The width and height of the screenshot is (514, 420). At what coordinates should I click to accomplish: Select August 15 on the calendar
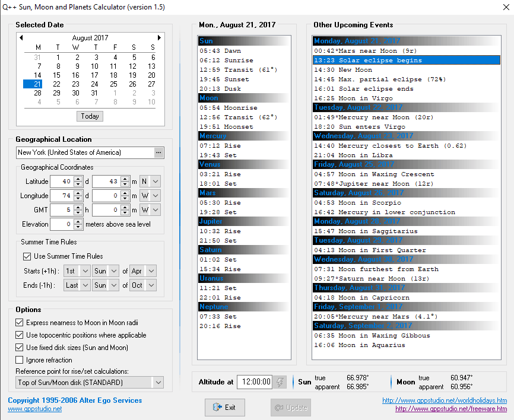[x=57, y=75]
